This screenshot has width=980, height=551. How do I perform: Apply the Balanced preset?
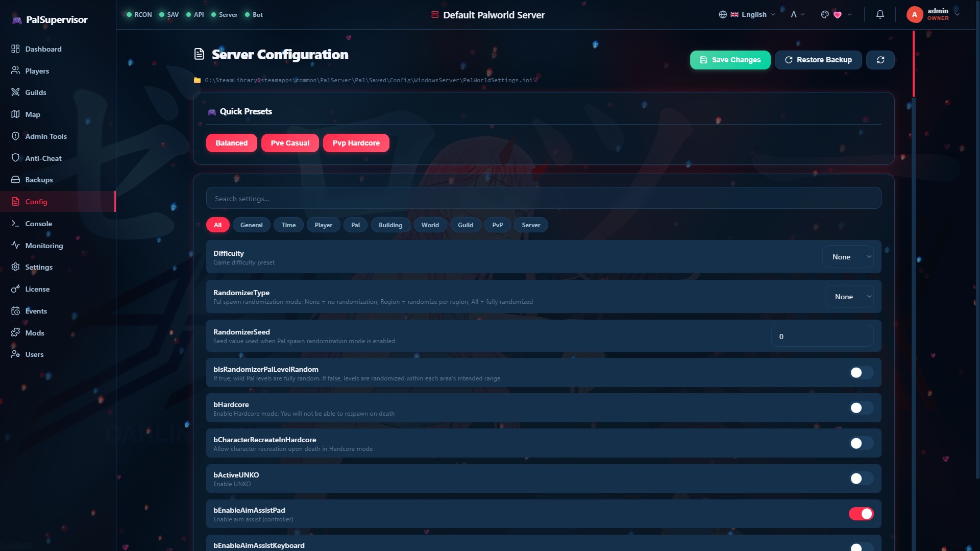click(232, 143)
